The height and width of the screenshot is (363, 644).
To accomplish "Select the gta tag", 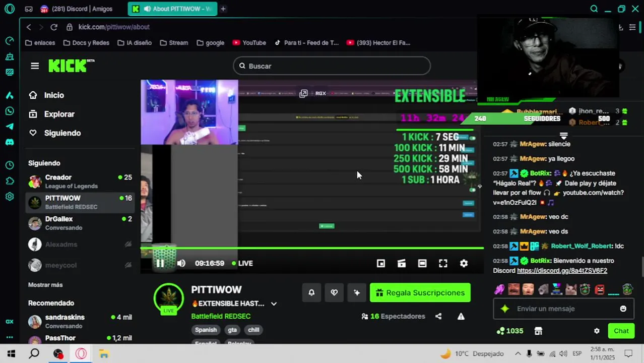I will point(232,330).
